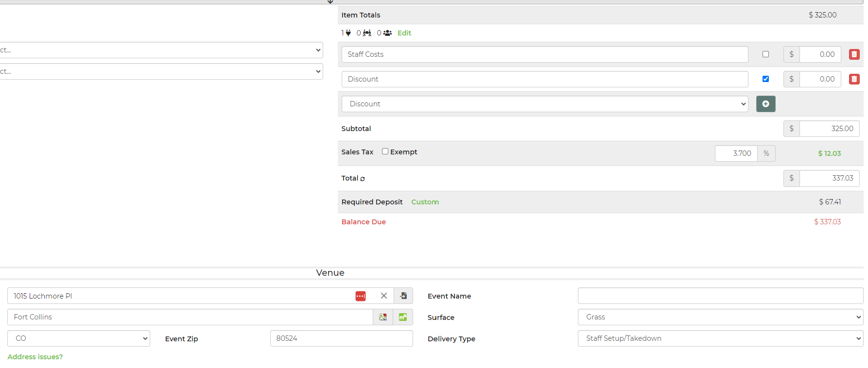The width and height of the screenshot is (868, 368).
Task: Uncheck the Discount row checkbox
Action: coord(765,79)
